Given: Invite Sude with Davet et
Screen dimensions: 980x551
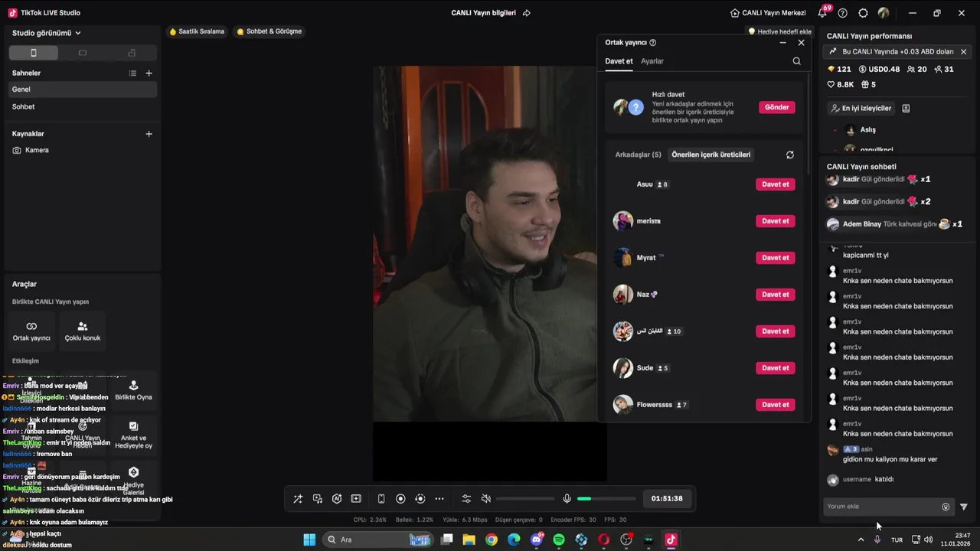Looking at the screenshot, I should [775, 368].
